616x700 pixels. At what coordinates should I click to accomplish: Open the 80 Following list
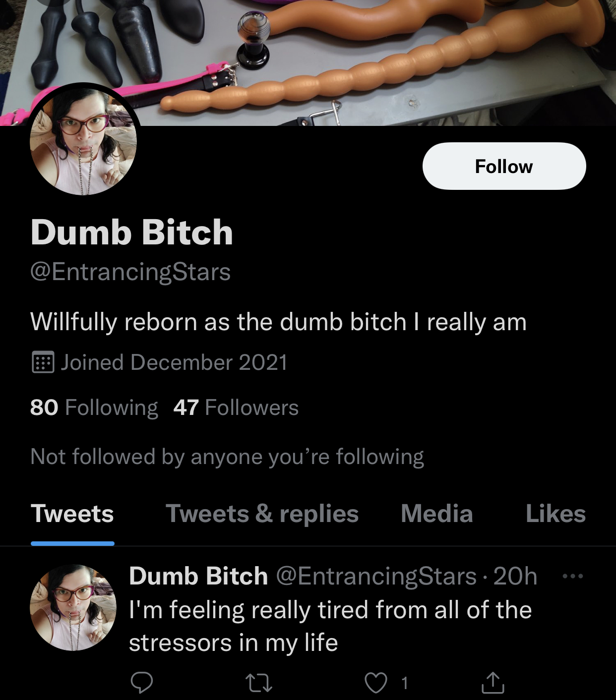[x=94, y=408]
